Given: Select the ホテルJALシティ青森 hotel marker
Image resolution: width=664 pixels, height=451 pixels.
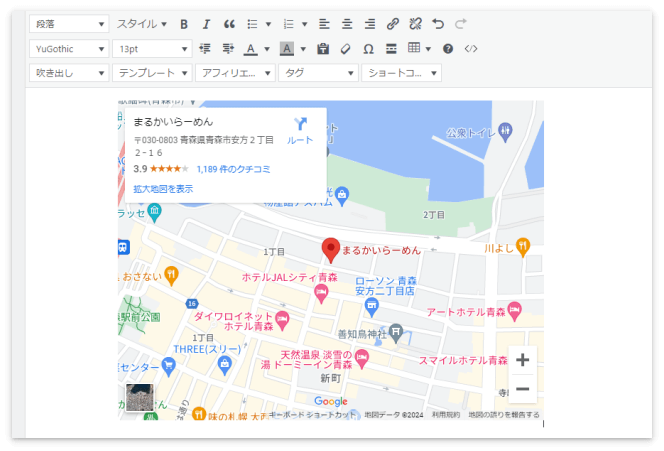Looking at the screenshot, I should tap(321, 293).
